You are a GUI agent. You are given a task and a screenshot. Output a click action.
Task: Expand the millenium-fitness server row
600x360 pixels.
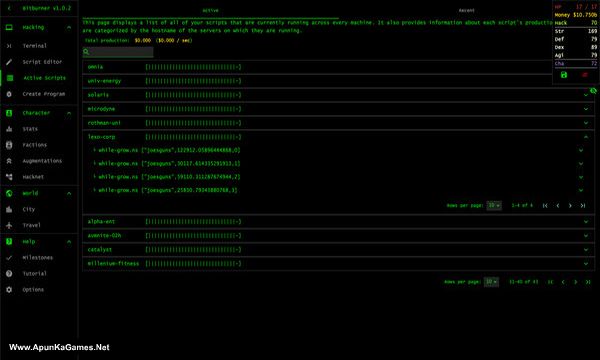click(x=338, y=264)
